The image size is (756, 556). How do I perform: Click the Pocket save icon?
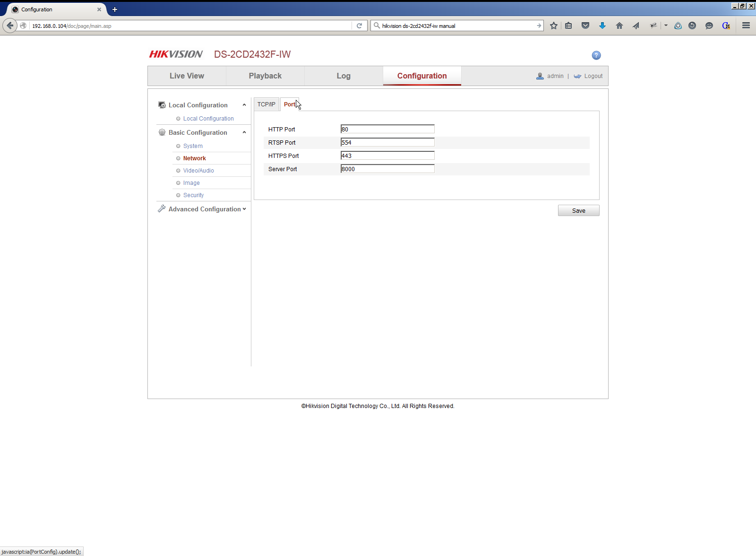585,26
